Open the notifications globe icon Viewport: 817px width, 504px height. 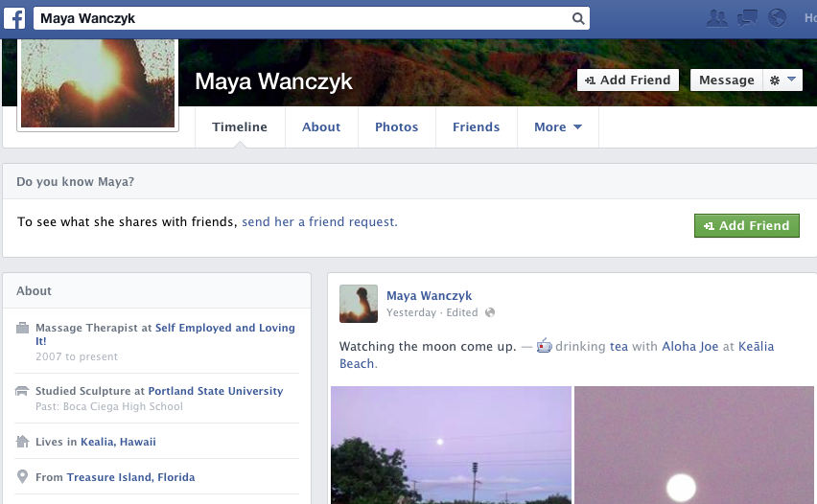coord(777,18)
